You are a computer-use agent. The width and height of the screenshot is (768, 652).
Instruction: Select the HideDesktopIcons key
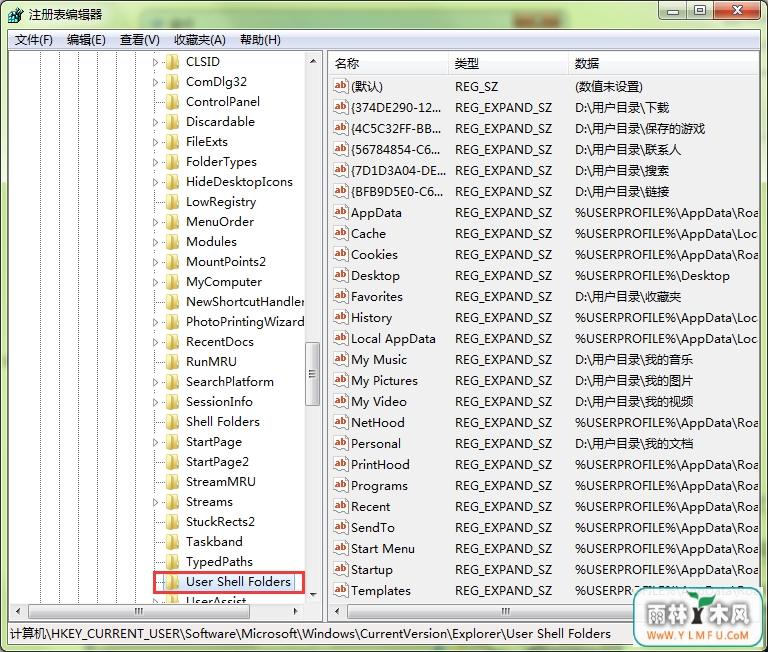(239, 182)
